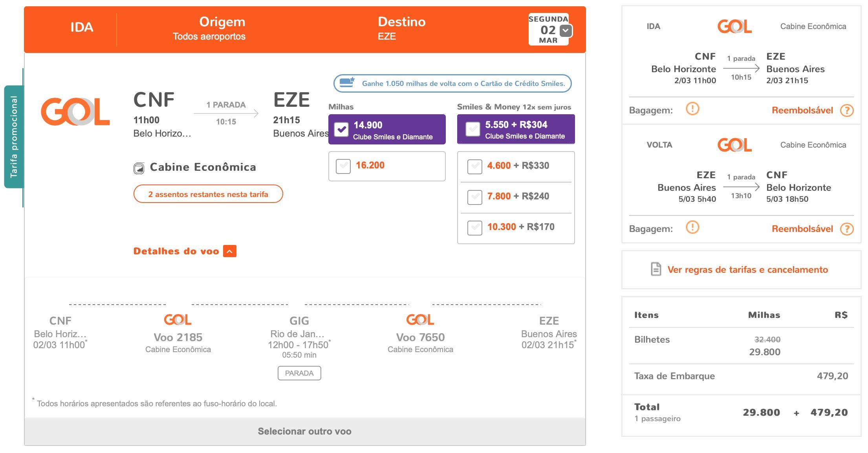The height and width of the screenshot is (453, 868).
Task: Click Origem Todos aeroportos header
Action: click(x=209, y=28)
